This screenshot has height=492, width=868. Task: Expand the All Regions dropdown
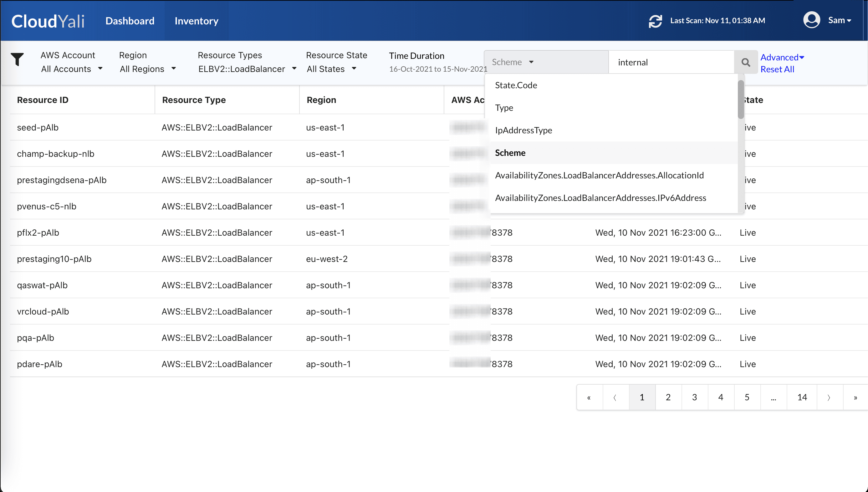[148, 69]
